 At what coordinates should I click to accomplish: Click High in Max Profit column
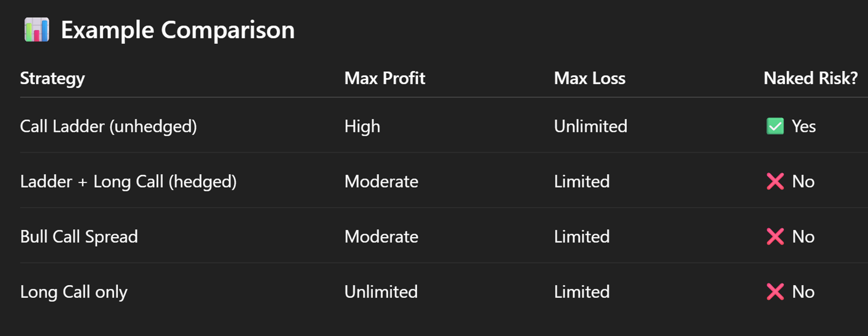(362, 126)
